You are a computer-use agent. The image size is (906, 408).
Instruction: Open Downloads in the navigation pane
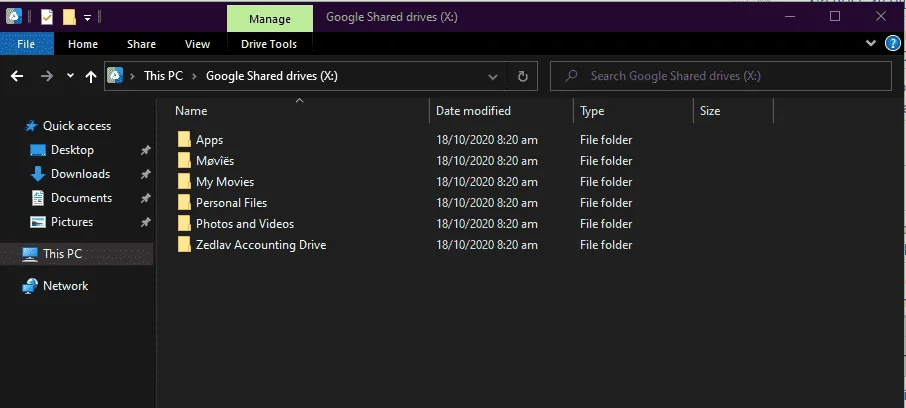click(80, 173)
